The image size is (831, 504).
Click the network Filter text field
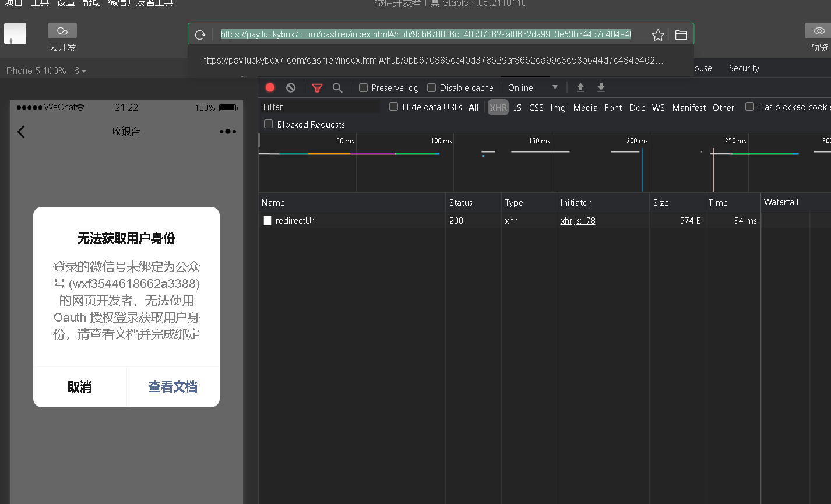point(320,107)
